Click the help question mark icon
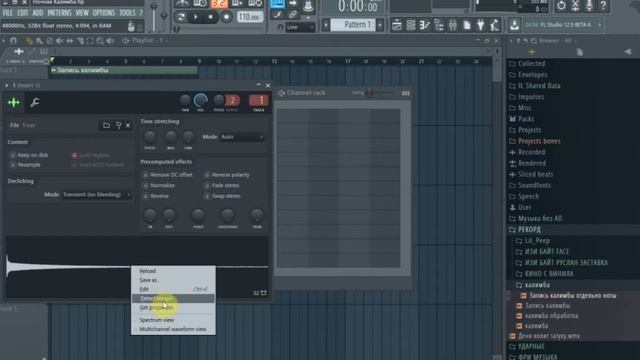The width and height of the screenshot is (640, 360). pyautogui.click(x=603, y=5)
